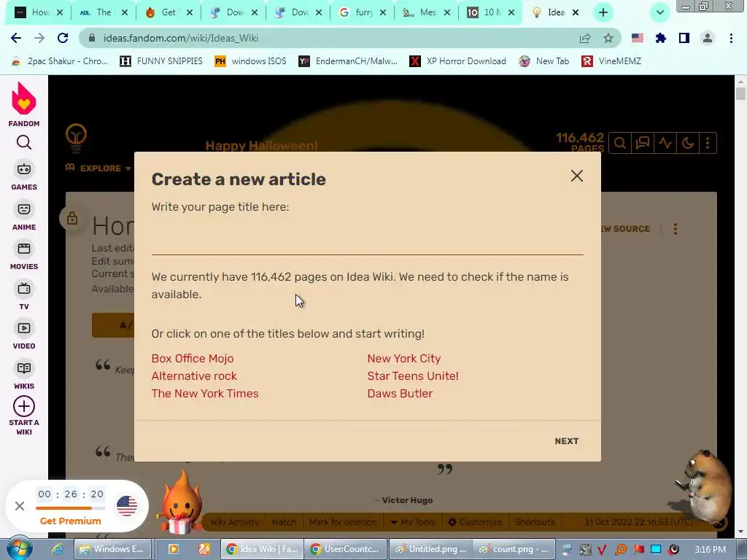Click the VPN timer progress bar
This screenshot has width=747, height=560.
pos(71,508)
